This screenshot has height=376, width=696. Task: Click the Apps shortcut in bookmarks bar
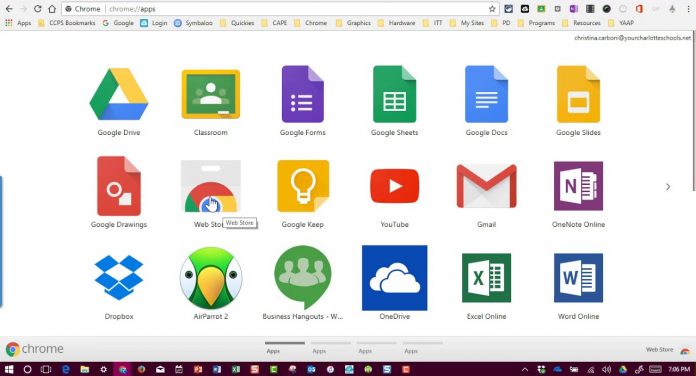(x=18, y=23)
